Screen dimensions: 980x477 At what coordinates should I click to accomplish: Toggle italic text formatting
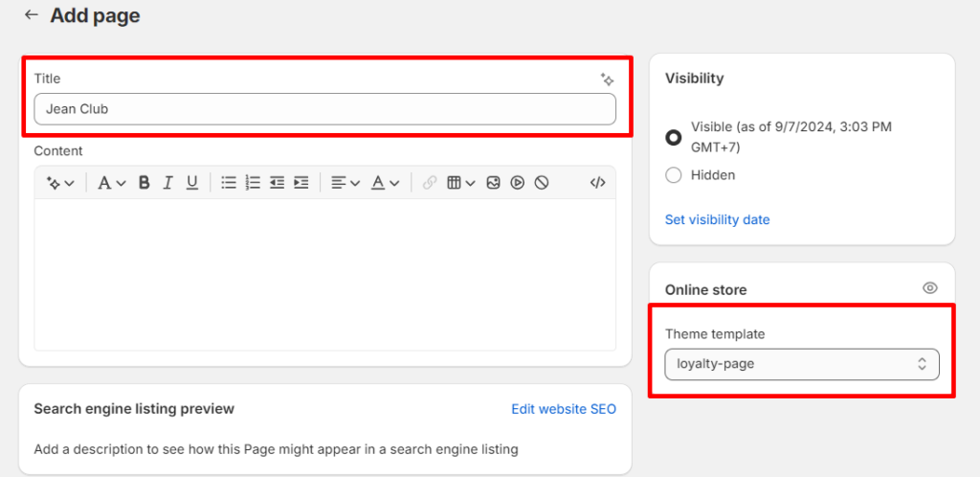click(x=167, y=182)
